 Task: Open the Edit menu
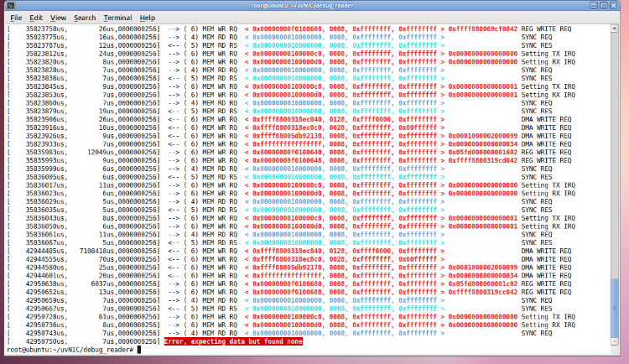coord(36,17)
